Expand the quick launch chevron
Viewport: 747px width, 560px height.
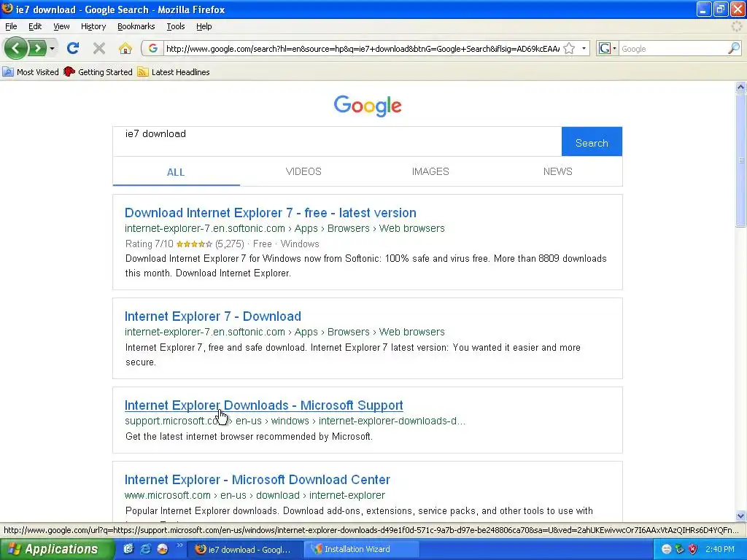click(179, 545)
